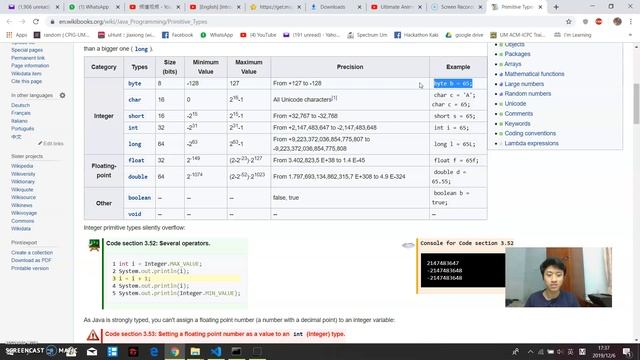
Task: Click Create a collection link
Action: coord(32,252)
